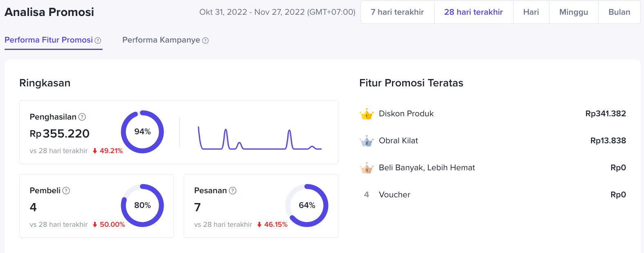
Task: Switch time period to Bulan
Action: coord(619,12)
